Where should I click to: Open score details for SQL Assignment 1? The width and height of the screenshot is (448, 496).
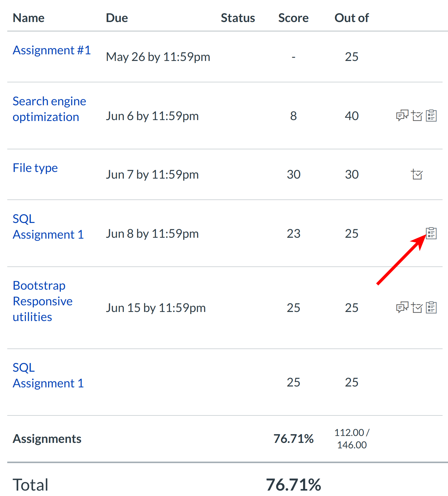[x=432, y=234]
